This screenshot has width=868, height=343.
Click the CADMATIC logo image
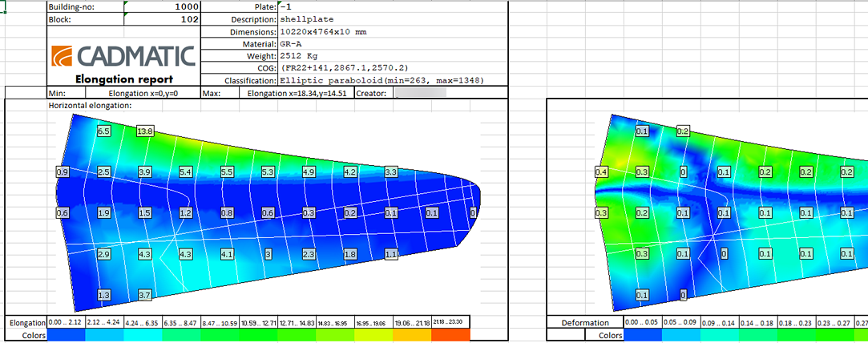(123, 54)
